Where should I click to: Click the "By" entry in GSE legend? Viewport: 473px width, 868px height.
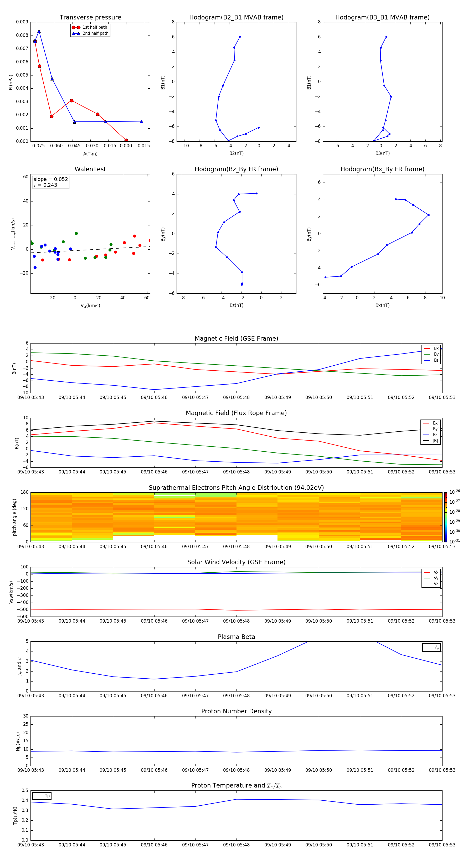click(x=431, y=354)
